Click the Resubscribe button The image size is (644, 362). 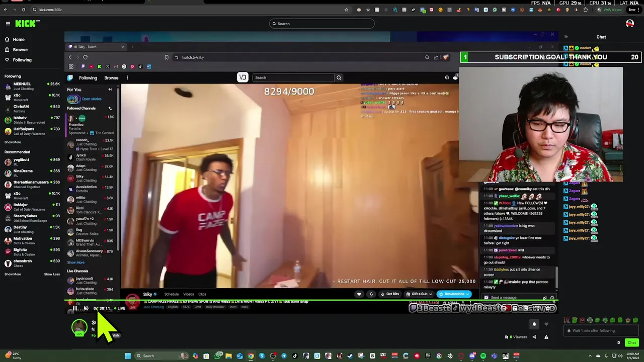pyautogui.click(x=454, y=294)
